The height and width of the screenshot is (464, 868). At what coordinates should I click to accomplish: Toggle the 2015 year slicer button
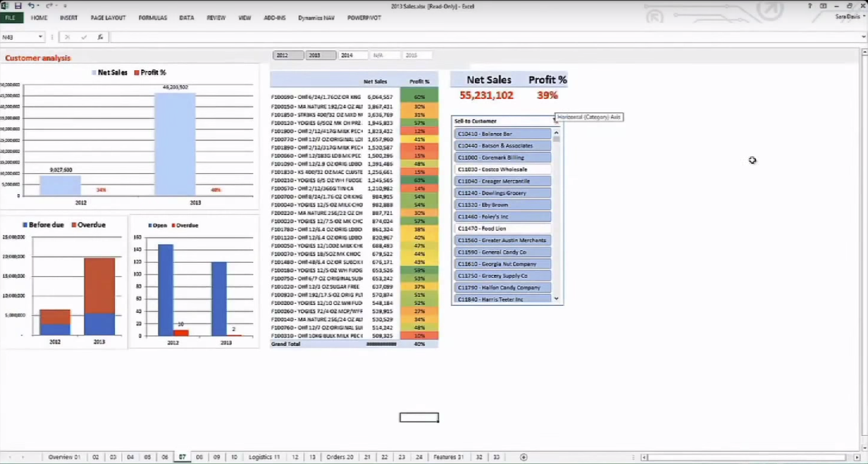[x=417, y=55]
